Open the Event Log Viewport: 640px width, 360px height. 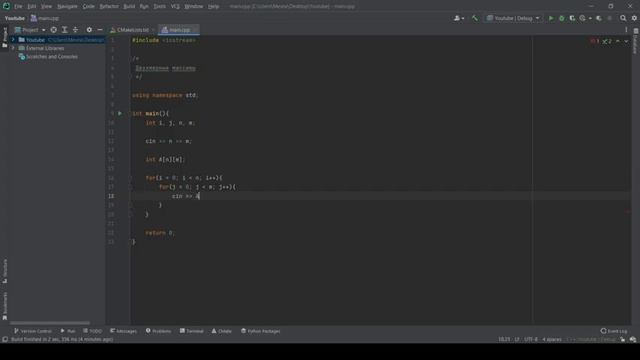point(614,331)
